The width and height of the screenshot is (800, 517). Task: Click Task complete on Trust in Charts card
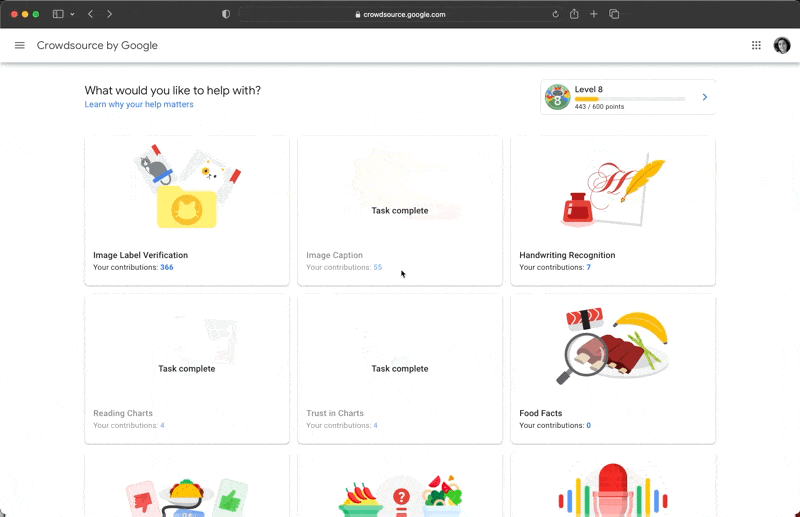click(x=400, y=369)
